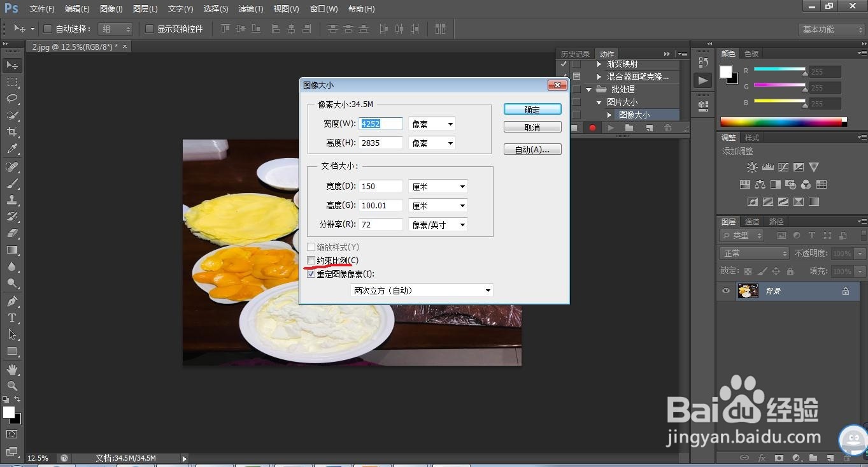Hide the 背景 layer visibility eye
This screenshot has width=868, height=467.
pos(725,291)
